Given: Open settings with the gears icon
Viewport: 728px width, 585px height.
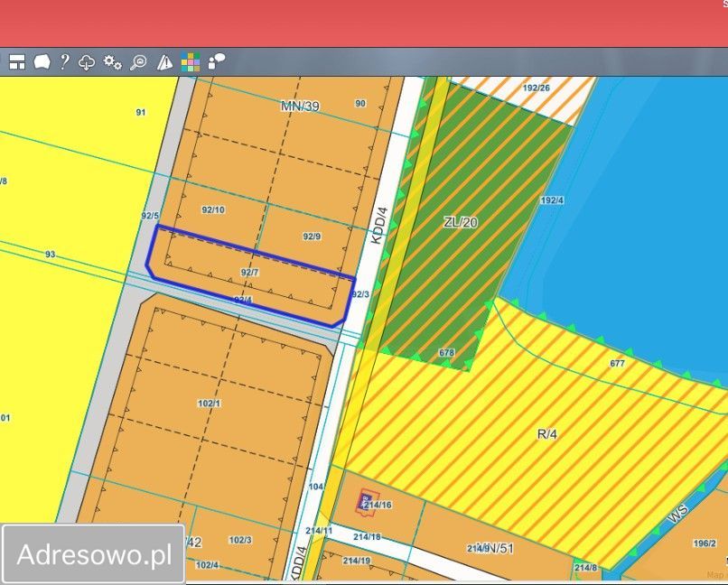Looking at the screenshot, I should [x=113, y=62].
